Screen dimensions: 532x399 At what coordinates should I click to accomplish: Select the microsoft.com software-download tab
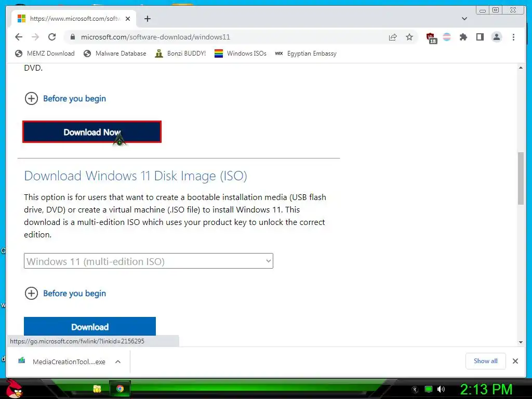click(x=74, y=19)
